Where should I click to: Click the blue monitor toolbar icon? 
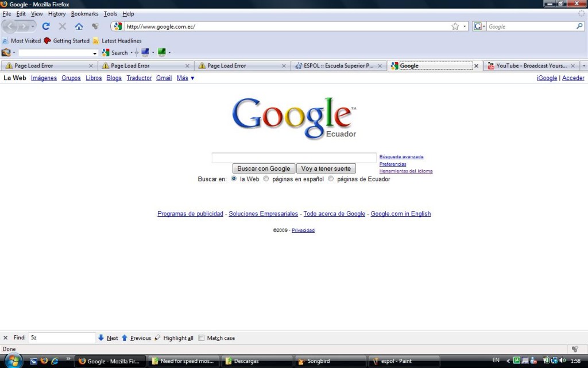pyautogui.click(x=145, y=52)
